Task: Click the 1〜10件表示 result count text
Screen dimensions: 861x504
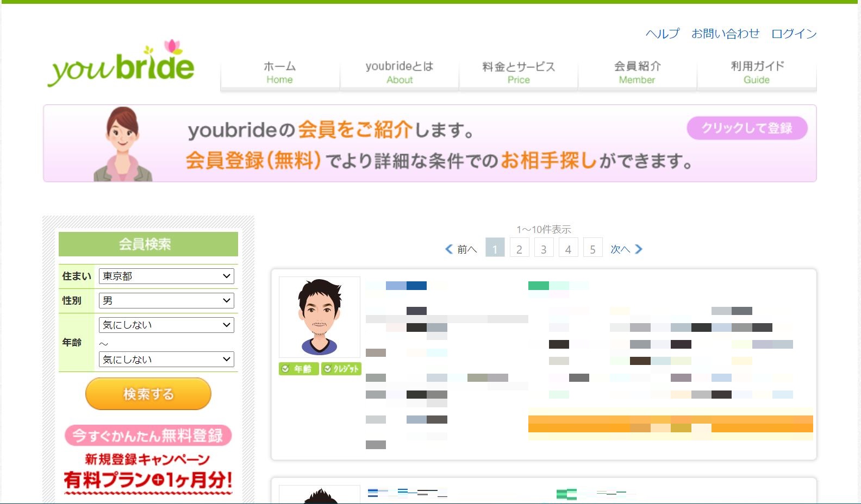Action: (544, 230)
